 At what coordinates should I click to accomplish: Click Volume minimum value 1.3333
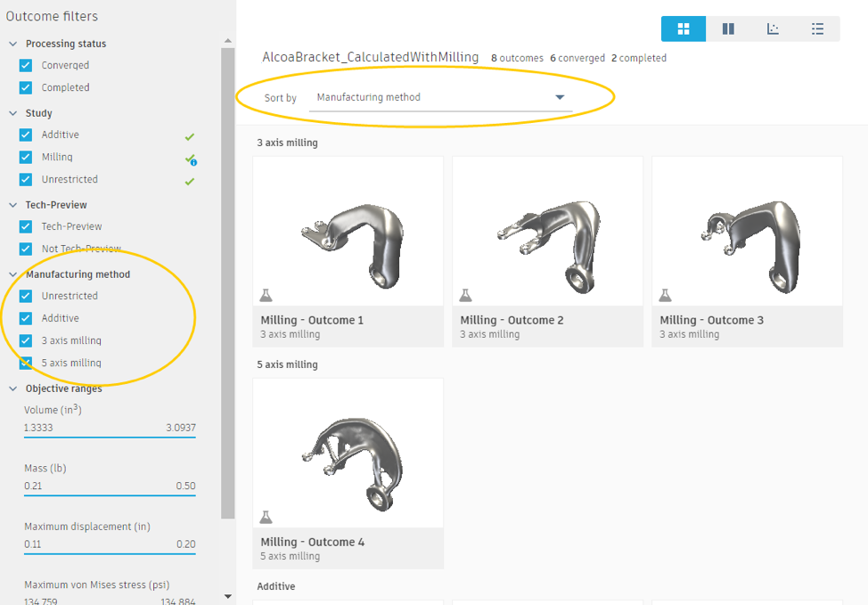pyautogui.click(x=38, y=428)
